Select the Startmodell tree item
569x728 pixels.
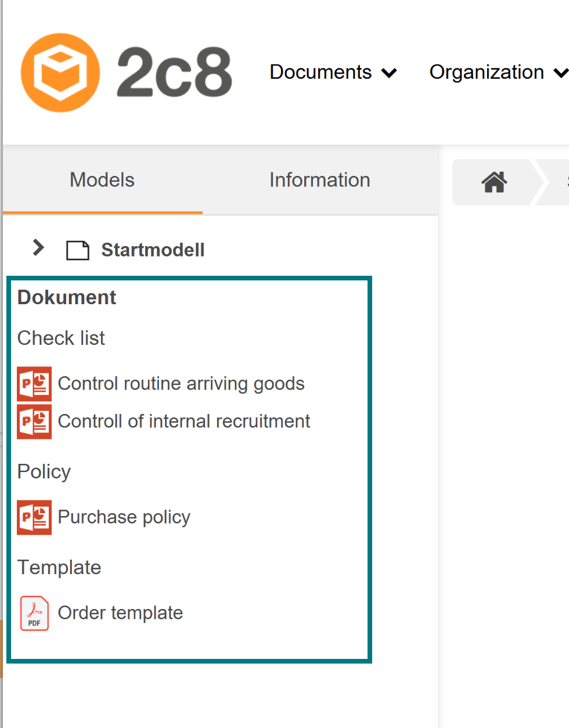click(x=153, y=250)
